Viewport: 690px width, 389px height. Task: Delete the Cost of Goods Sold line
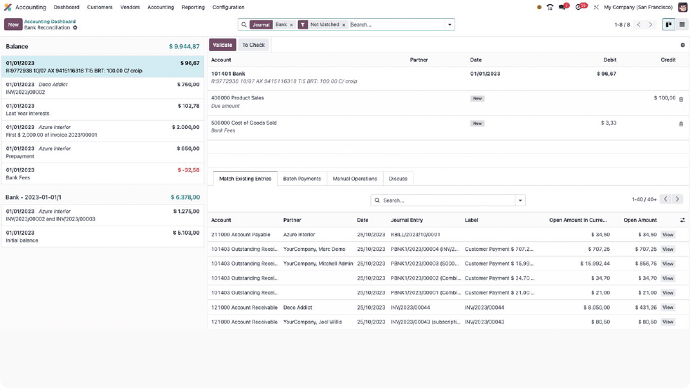tap(681, 124)
